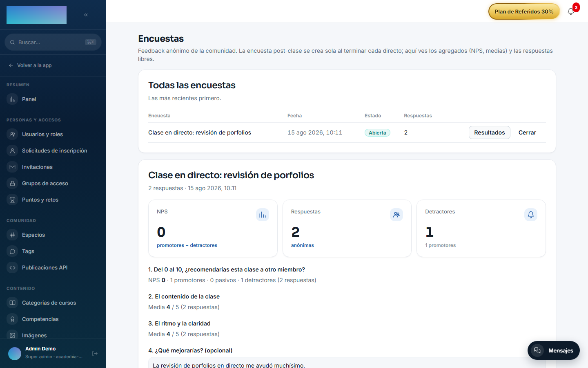588x368 pixels.
Task: Open the Panel menu item
Action: click(x=53, y=99)
